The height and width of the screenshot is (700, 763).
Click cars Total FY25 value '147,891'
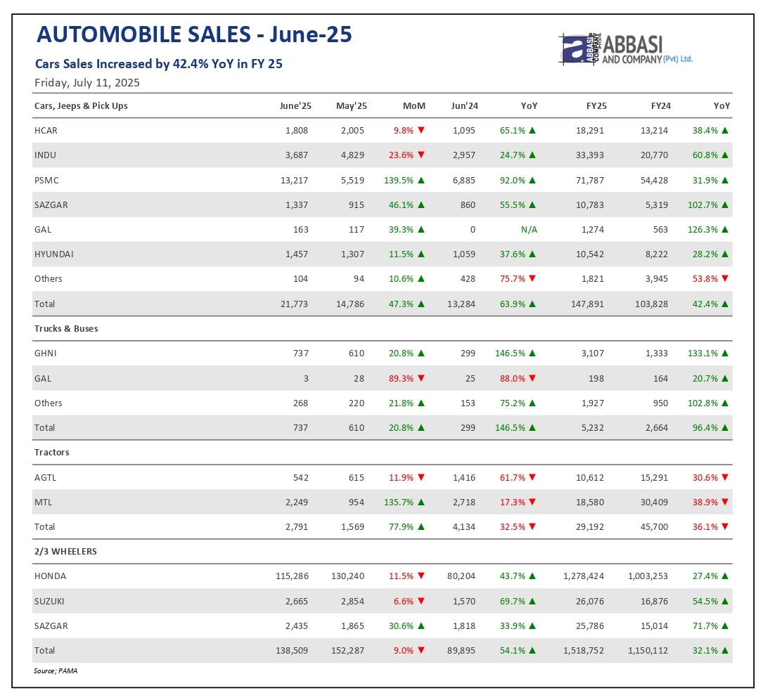click(x=587, y=304)
